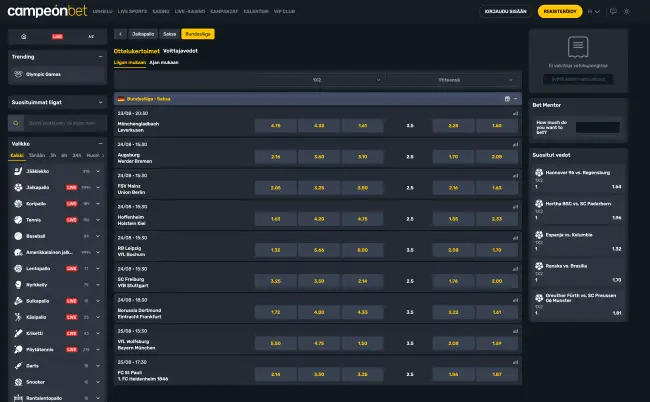Switch to the A-Z sports listing toggle
650x402 pixels.
point(90,35)
